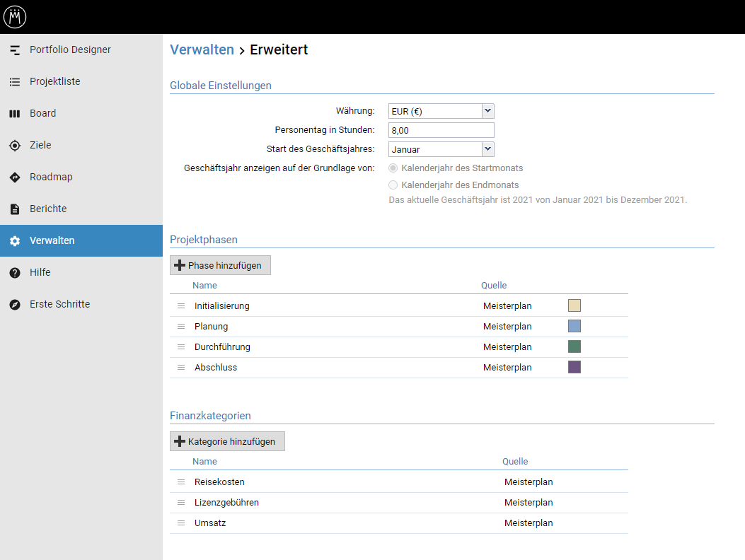
Task: Click the Phase hinzufügen button
Action: pos(220,266)
